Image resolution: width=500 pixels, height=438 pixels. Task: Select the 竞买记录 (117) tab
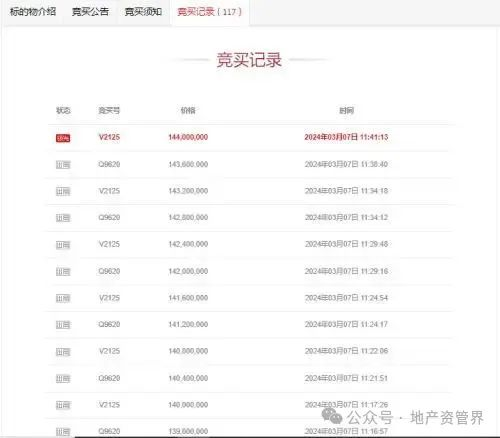click(x=209, y=12)
